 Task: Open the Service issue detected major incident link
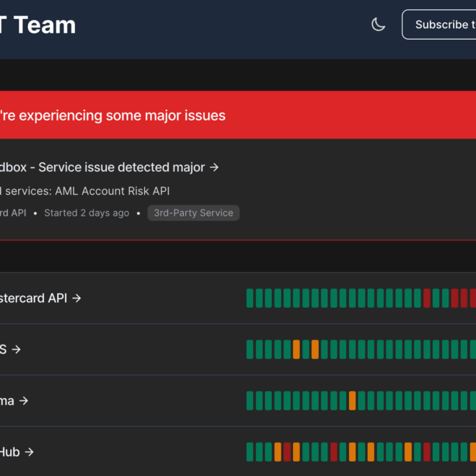coord(110,167)
